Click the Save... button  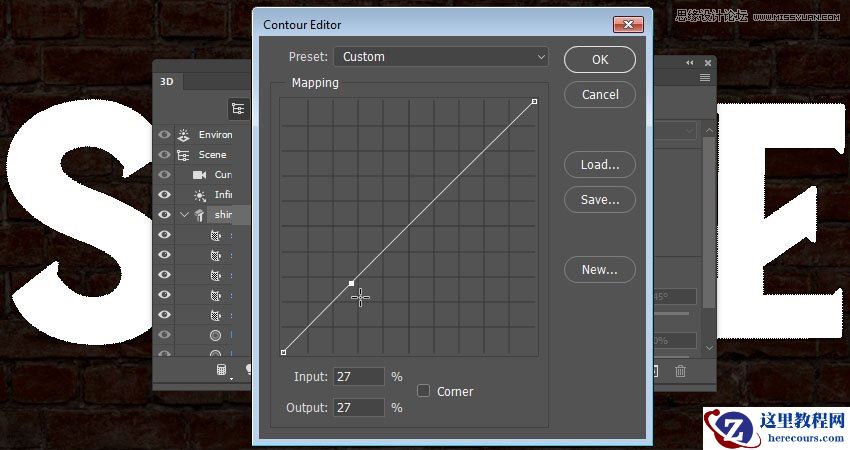coord(600,200)
